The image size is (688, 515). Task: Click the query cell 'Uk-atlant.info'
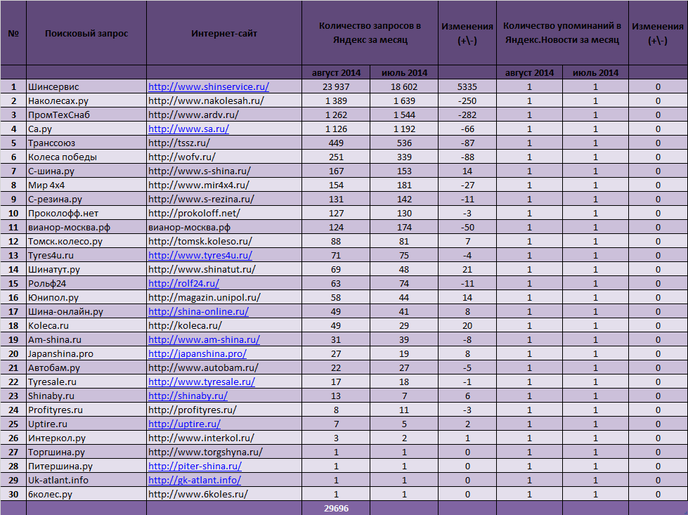point(86,480)
